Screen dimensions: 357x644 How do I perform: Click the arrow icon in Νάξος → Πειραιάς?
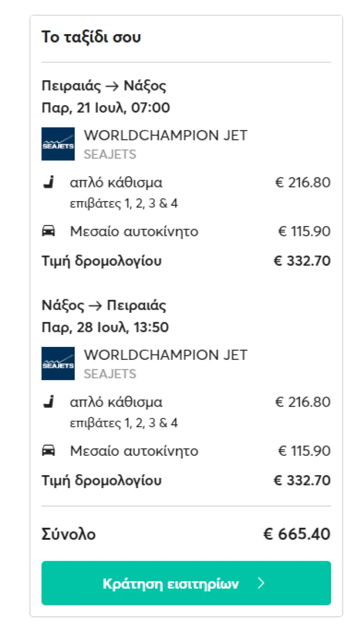(95, 306)
